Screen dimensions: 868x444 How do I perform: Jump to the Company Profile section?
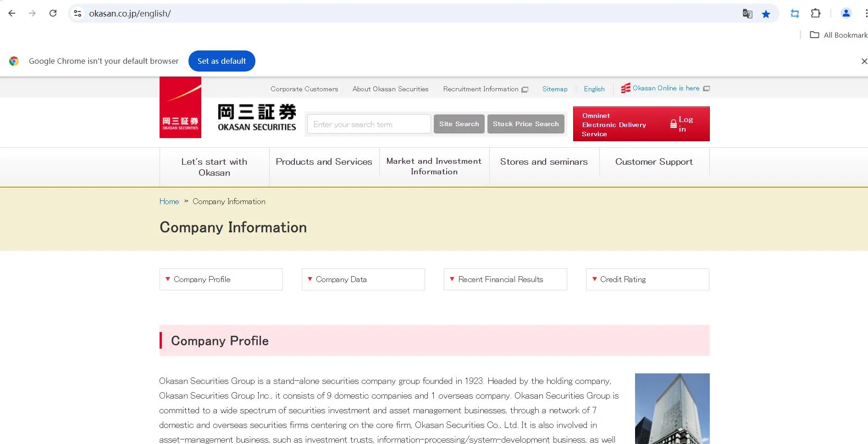221,279
